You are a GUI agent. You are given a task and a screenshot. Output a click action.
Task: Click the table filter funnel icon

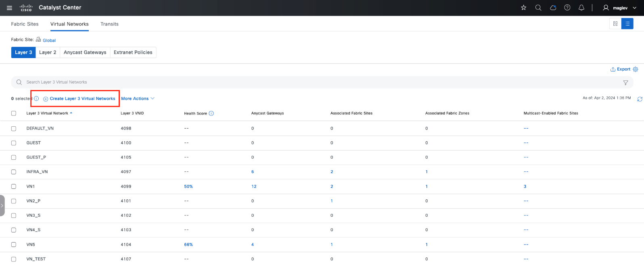tap(625, 82)
